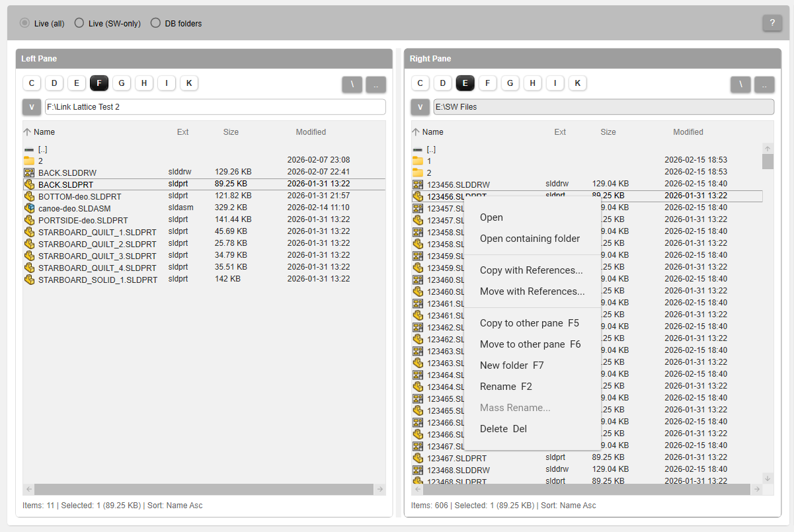This screenshot has height=532, width=794.
Task: Choose Copy with References... menu entry
Action: 533,270
